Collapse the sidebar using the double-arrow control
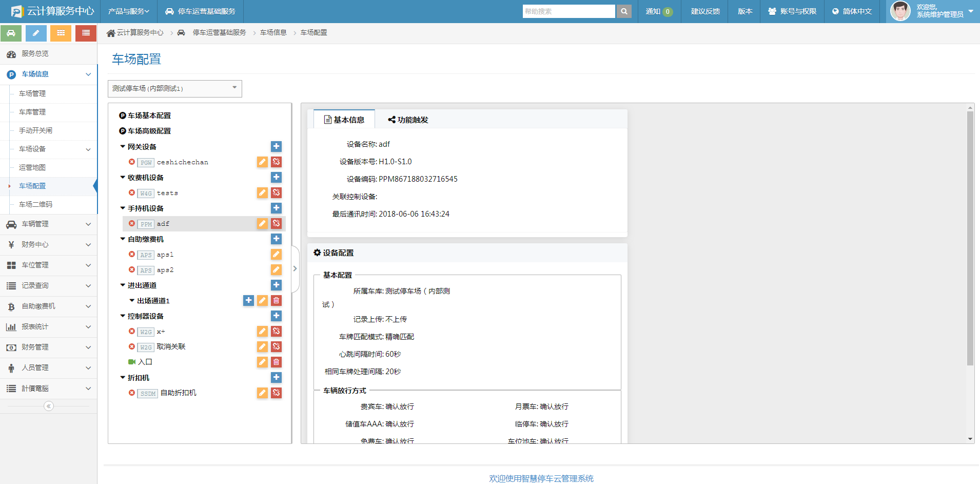This screenshot has height=484, width=980. click(x=48, y=406)
